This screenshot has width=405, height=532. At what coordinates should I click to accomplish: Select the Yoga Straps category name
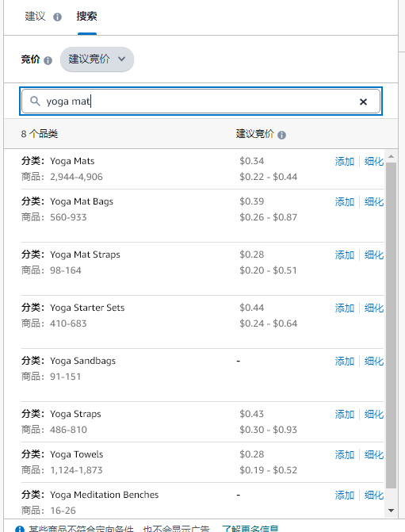pyautogui.click(x=75, y=414)
